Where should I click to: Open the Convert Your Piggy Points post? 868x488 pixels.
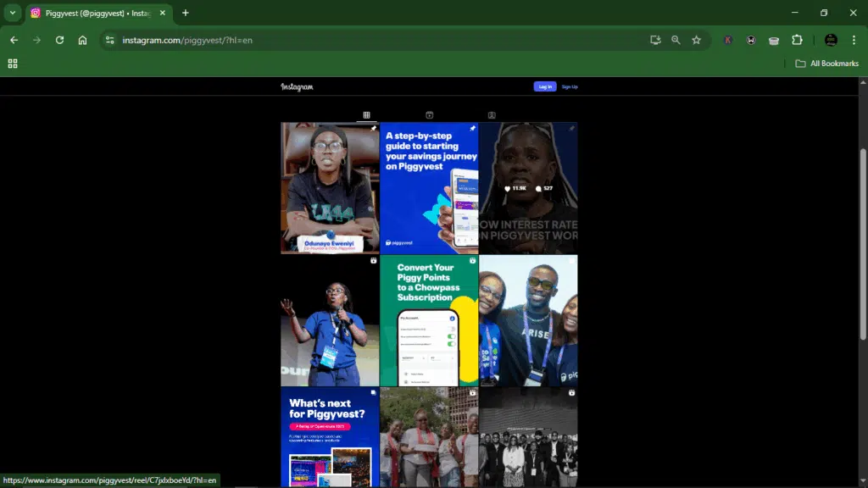click(x=429, y=320)
